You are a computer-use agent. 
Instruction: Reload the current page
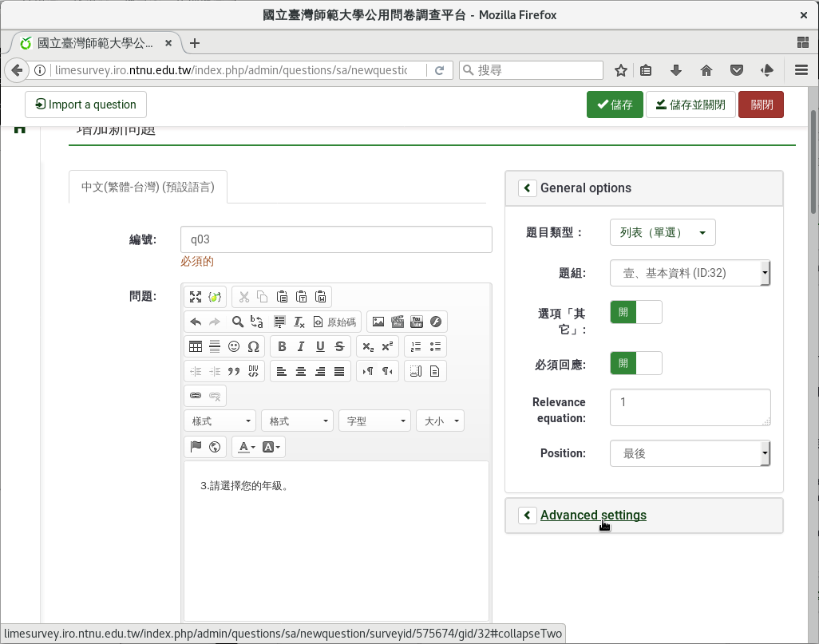pos(439,70)
